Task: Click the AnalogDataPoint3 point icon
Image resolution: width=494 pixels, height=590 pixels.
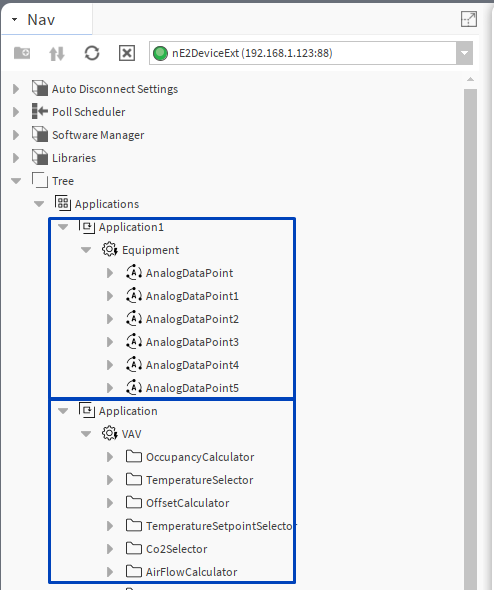Action: (x=134, y=341)
